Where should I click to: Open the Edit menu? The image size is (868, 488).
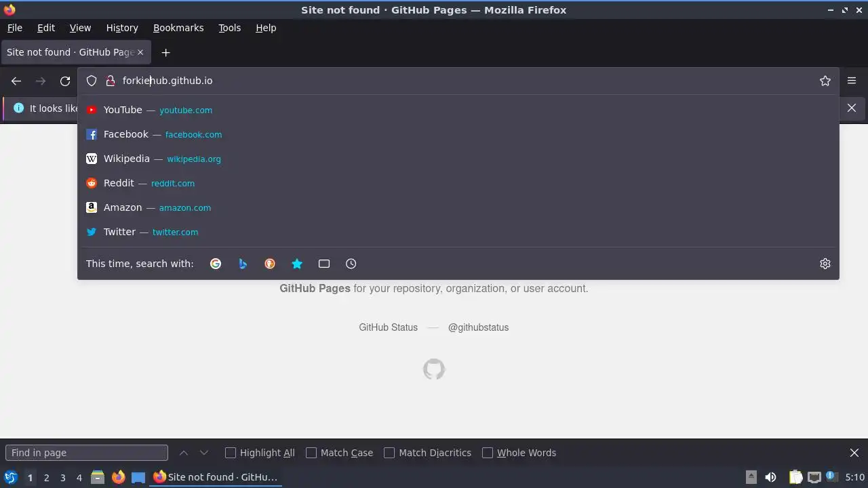tap(46, 28)
